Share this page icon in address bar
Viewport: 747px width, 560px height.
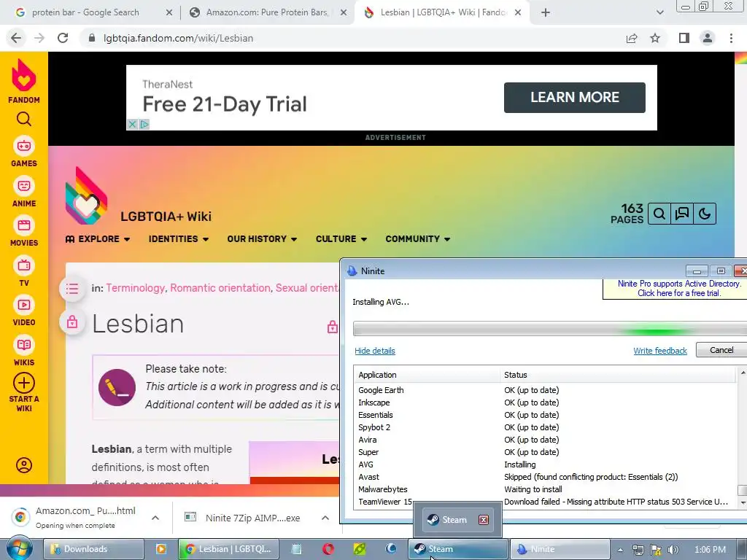coord(632,38)
